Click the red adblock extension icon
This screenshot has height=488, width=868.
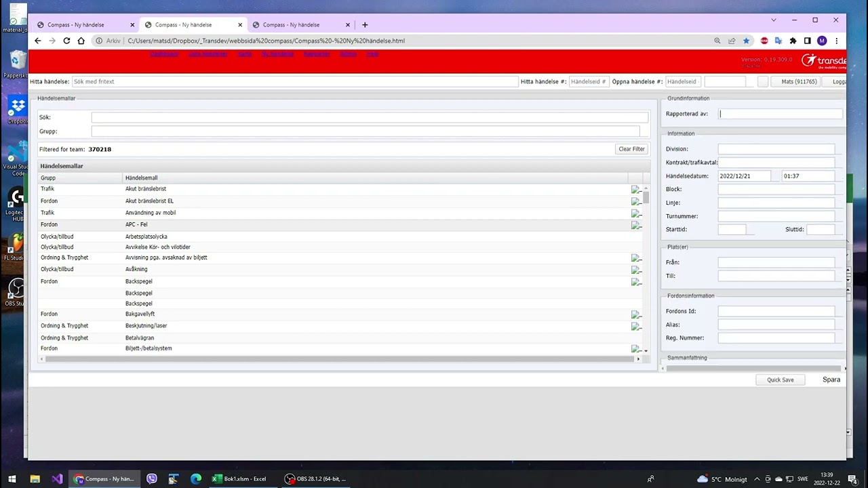point(764,41)
